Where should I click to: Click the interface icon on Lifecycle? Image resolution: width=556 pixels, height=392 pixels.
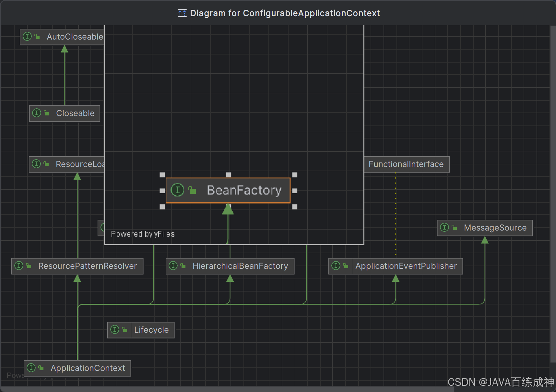(115, 329)
